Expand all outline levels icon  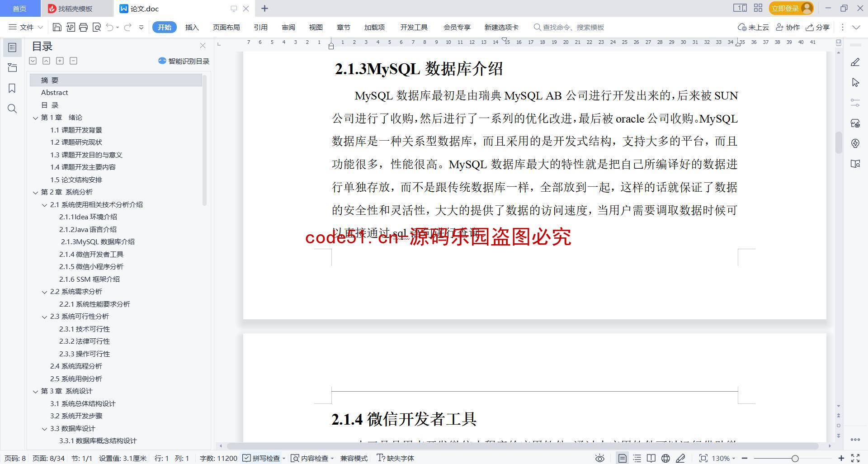point(33,61)
